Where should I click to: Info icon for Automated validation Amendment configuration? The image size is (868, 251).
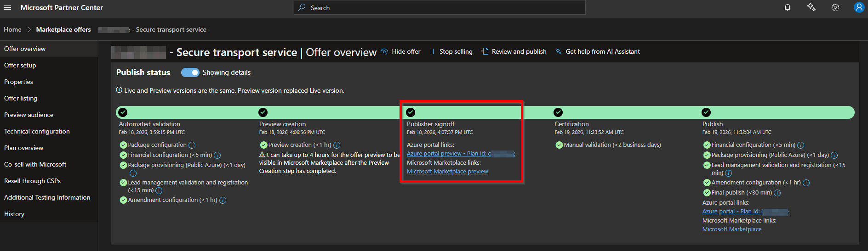[223, 200]
